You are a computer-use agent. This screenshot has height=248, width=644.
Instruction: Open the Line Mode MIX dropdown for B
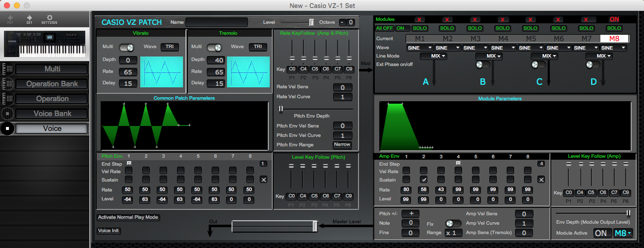(489, 57)
